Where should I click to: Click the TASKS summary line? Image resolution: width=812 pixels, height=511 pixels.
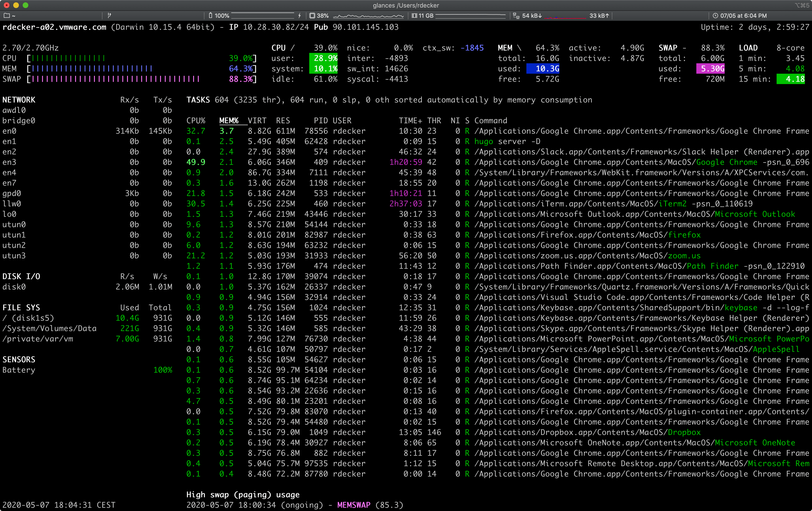[389, 100]
